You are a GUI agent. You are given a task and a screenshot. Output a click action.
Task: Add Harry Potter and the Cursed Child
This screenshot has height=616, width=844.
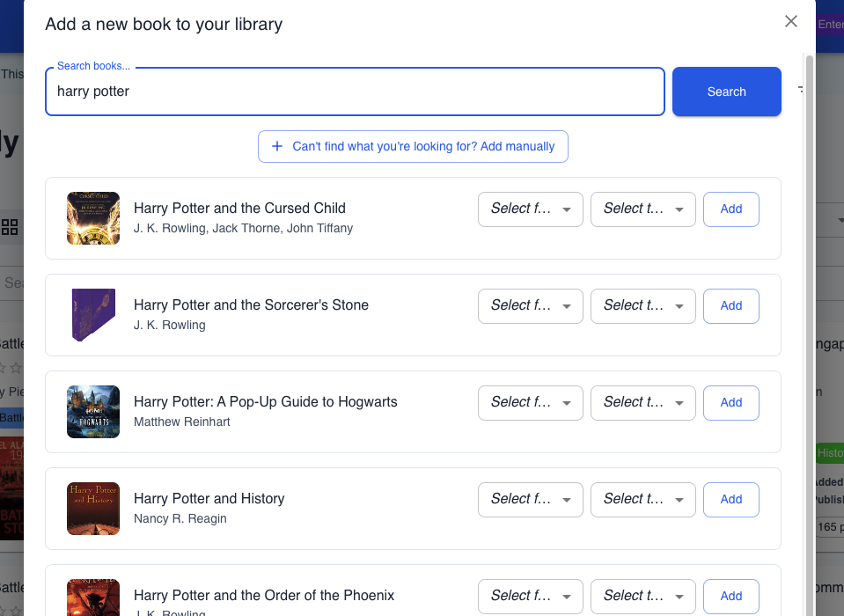[731, 209]
